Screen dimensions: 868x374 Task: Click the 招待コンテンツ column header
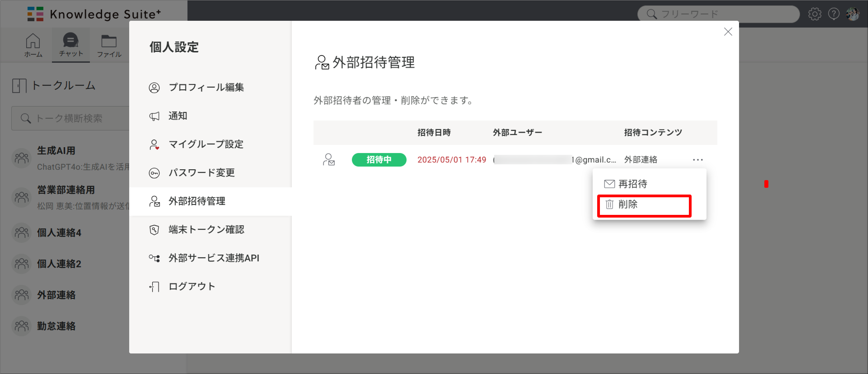coord(653,133)
